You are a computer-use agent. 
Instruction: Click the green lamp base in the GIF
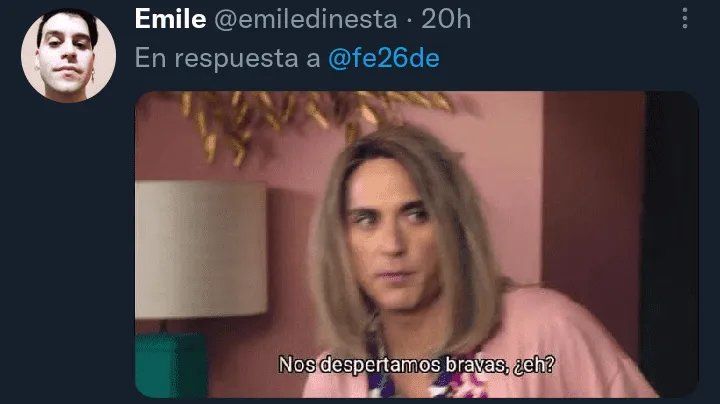171,365
